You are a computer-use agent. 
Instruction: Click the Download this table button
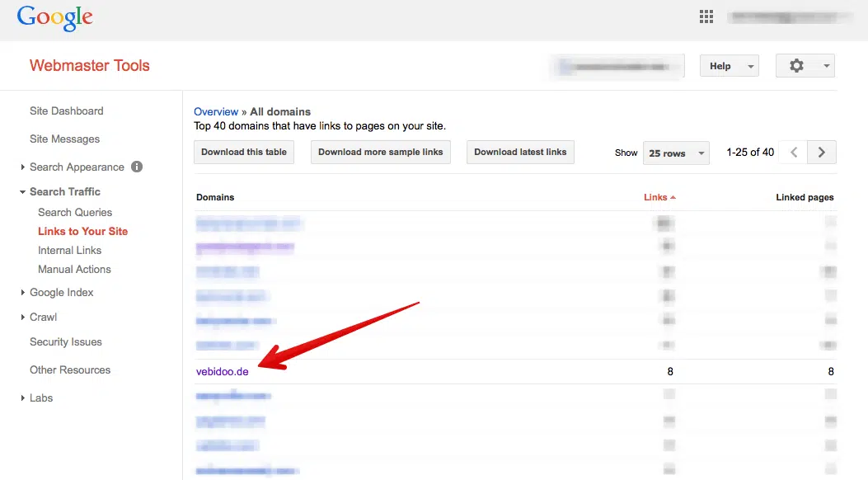point(243,153)
